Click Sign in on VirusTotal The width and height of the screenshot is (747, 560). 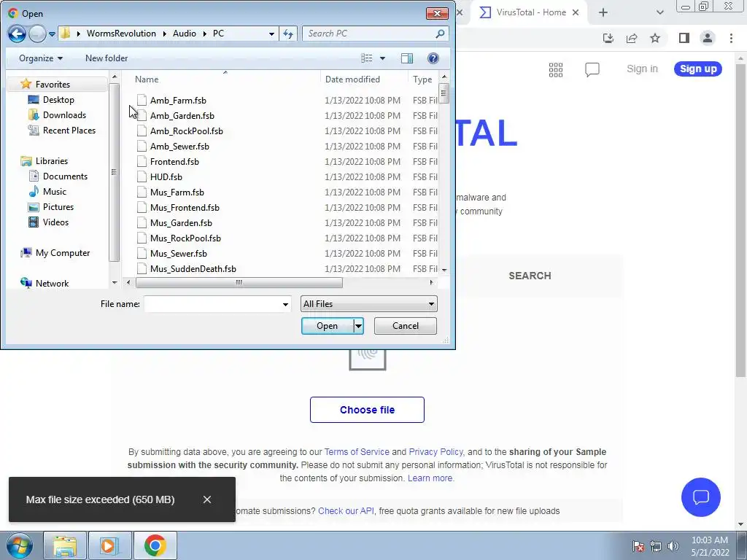[642, 69]
